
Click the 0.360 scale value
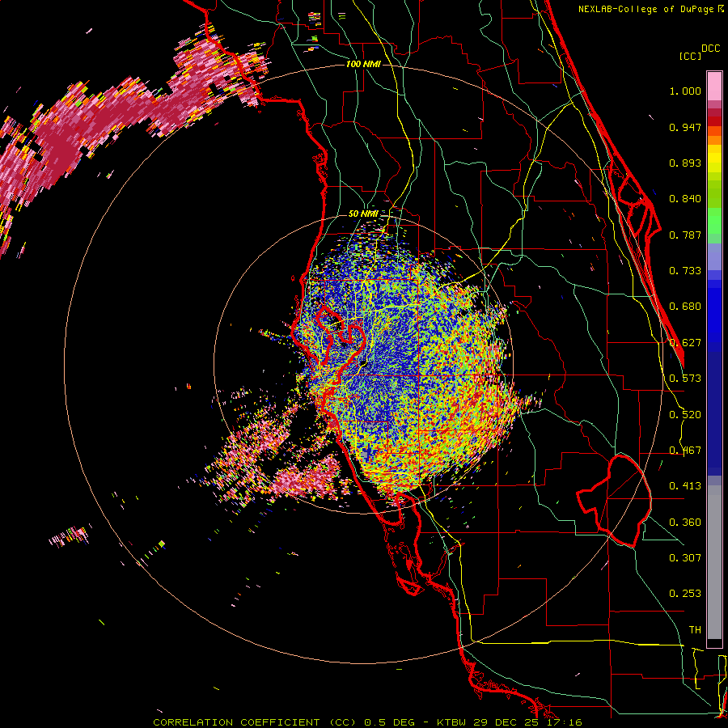click(x=685, y=523)
